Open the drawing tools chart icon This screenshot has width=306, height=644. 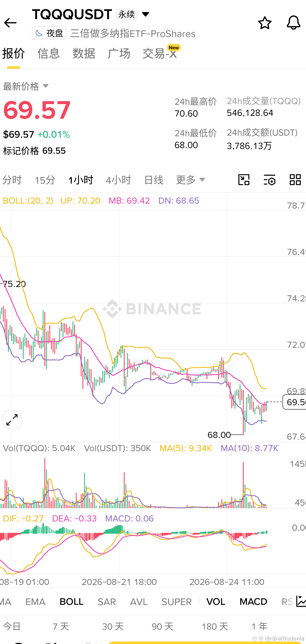(244, 180)
